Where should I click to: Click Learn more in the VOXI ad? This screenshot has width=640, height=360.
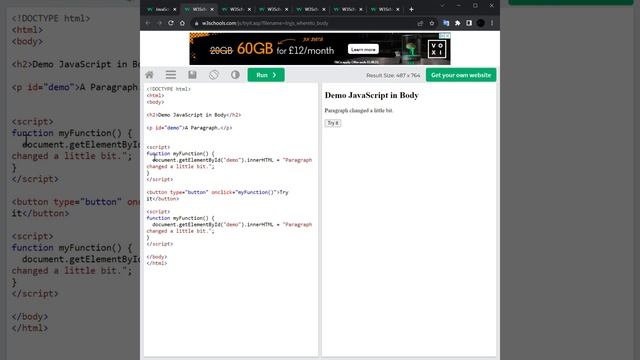pos(363,49)
